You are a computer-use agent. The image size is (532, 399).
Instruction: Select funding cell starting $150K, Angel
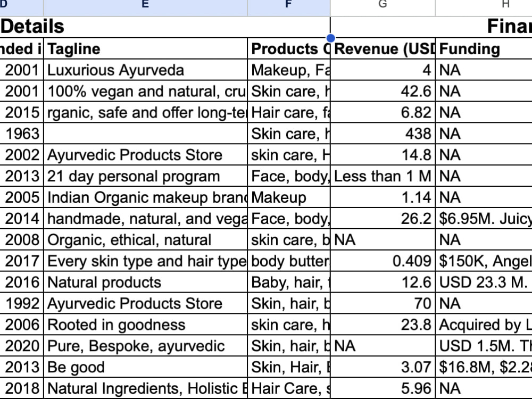[484, 261]
